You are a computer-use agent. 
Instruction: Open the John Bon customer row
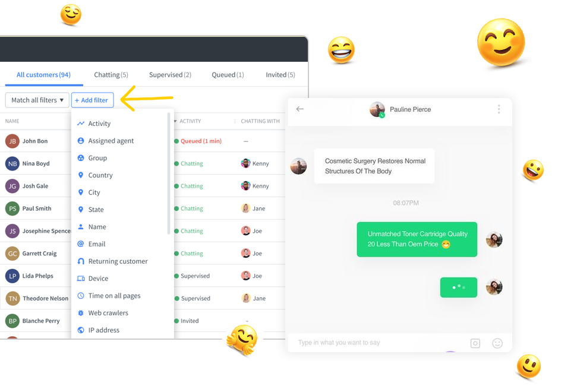(x=35, y=141)
